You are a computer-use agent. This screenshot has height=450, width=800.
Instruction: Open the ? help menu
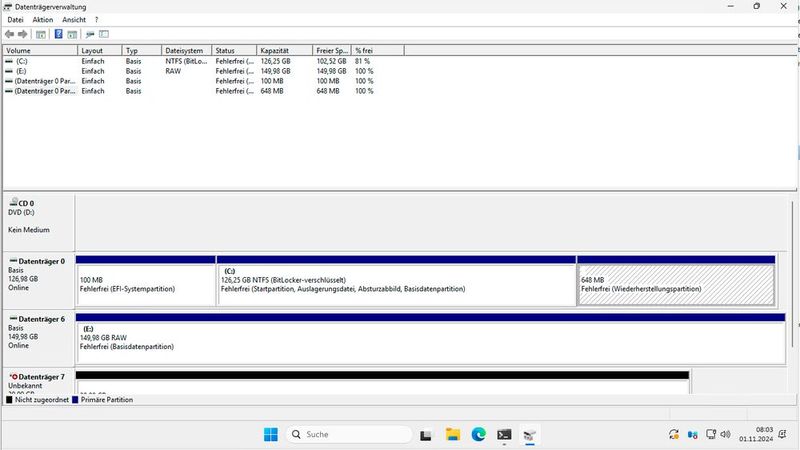[96, 20]
